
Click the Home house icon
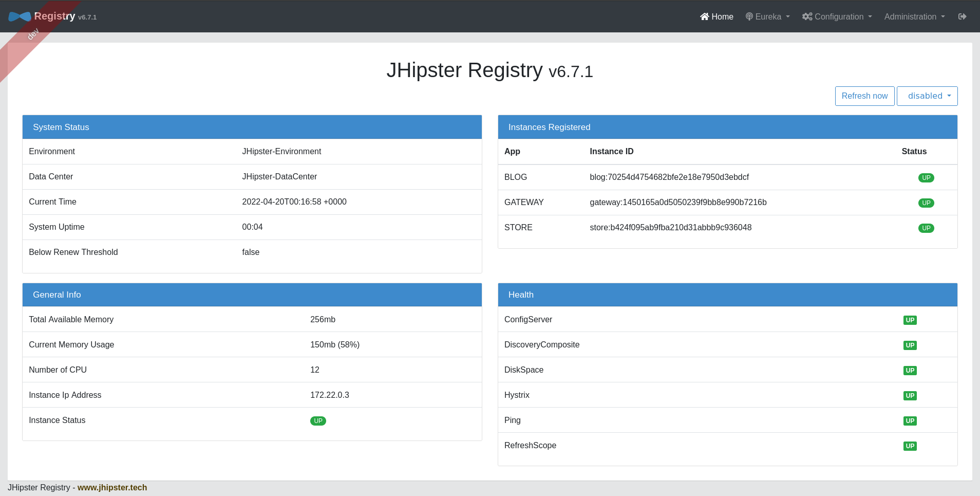704,17
